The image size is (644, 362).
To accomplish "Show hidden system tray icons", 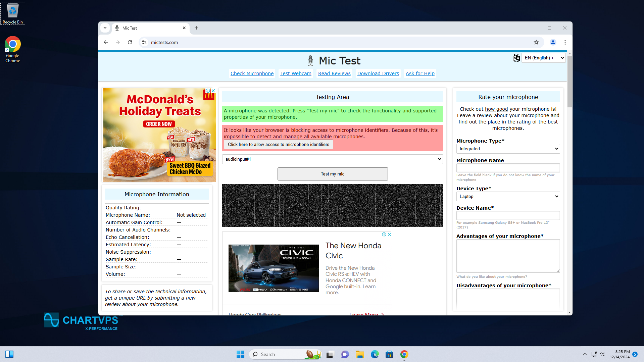I will tap(585, 354).
